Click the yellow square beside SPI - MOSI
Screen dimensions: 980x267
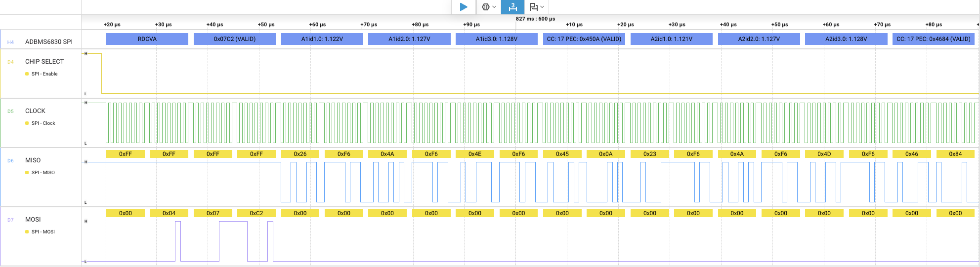pyautogui.click(x=27, y=232)
